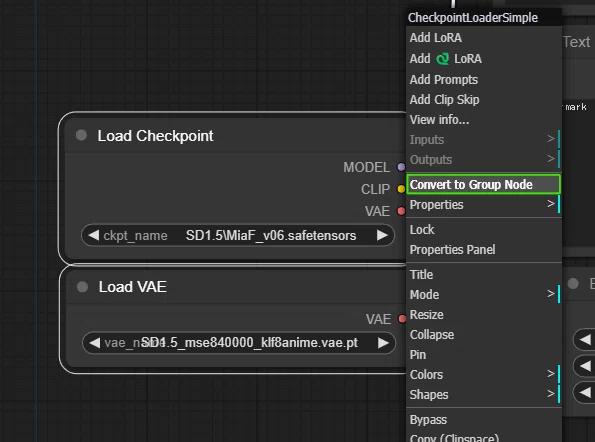Screen dimensions: 595x442
Task: Choose Resize in the context menu
Action: 484,315
